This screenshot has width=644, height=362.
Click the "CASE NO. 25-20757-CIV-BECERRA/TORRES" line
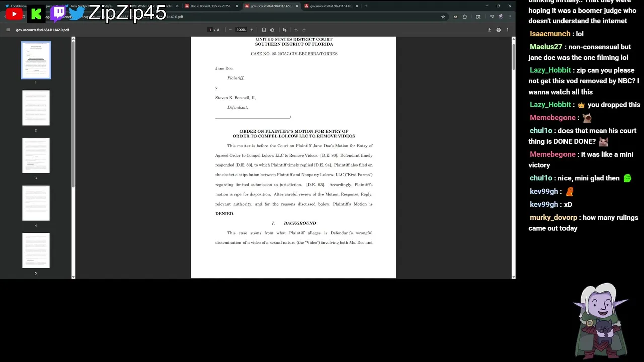(x=294, y=54)
